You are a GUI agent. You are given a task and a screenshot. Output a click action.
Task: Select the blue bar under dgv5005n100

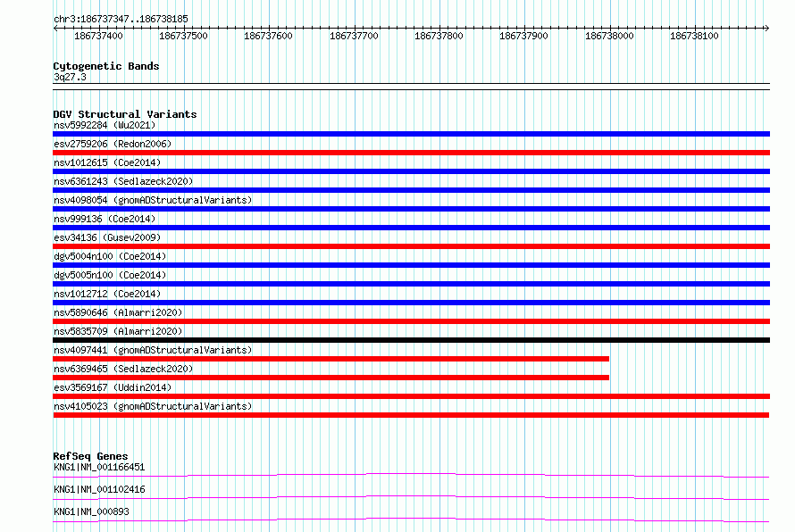[411, 284]
